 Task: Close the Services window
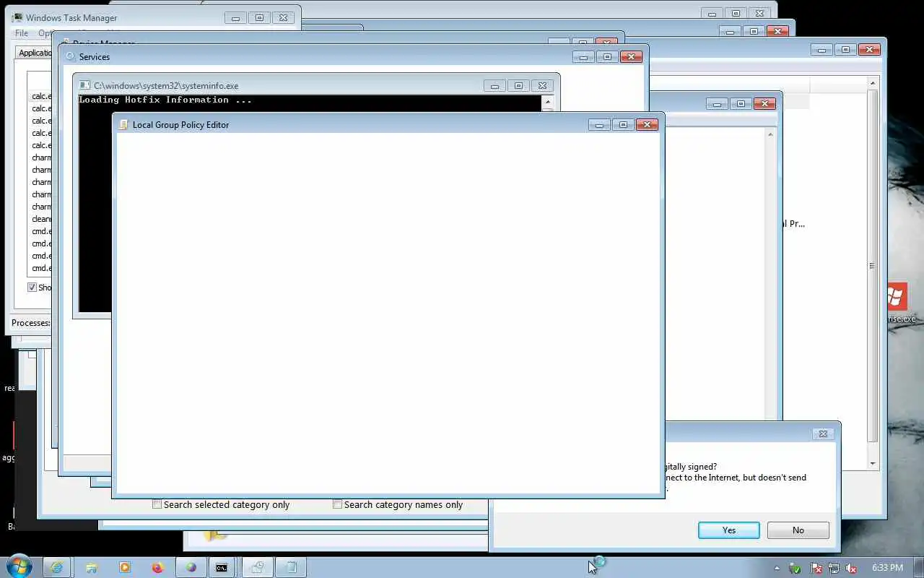(x=631, y=56)
